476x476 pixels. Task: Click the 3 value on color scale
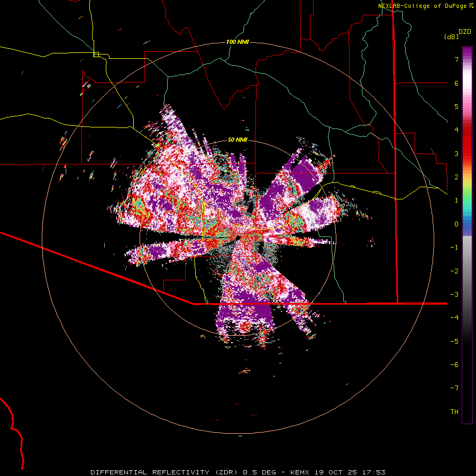coord(456,153)
